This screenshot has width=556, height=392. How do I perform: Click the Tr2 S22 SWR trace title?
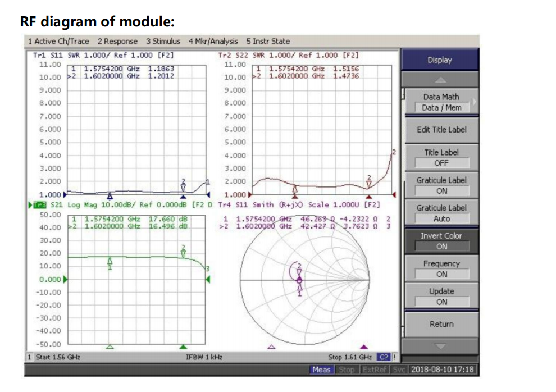click(x=288, y=55)
